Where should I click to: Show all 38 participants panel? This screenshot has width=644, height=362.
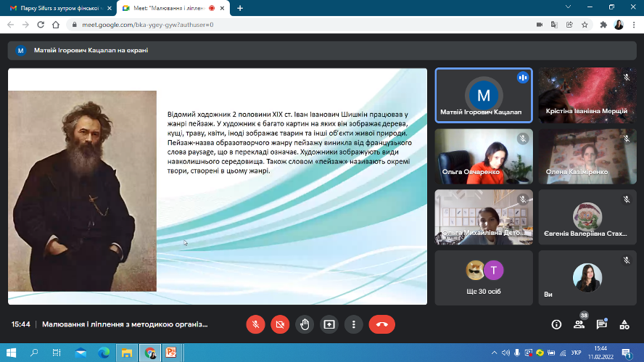tap(579, 324)
